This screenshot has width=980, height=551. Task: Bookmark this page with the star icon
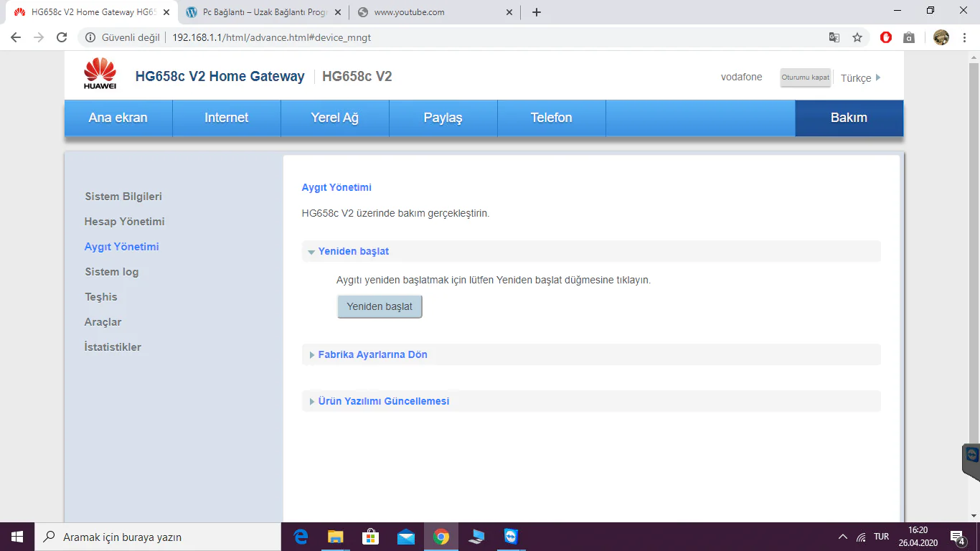pyautogui.click(x=857, y=37)
